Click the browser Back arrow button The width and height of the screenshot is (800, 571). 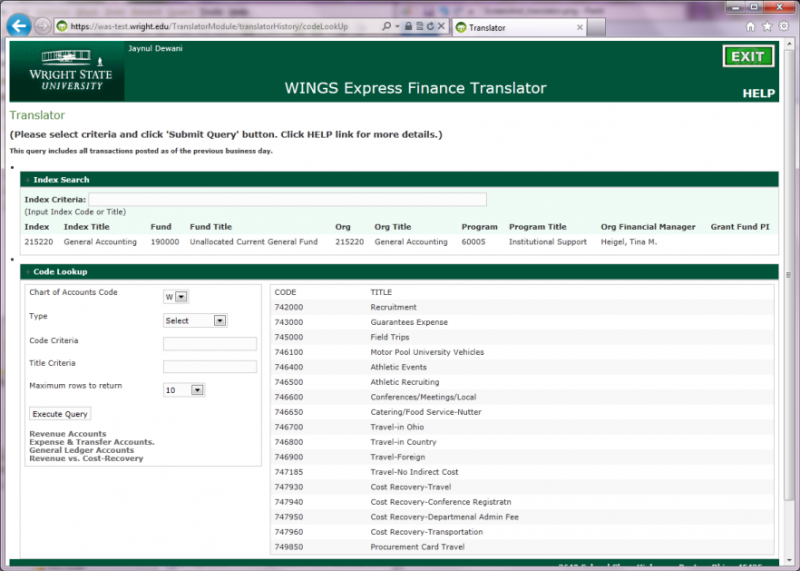pyautogui.click(x=19, y=26)
